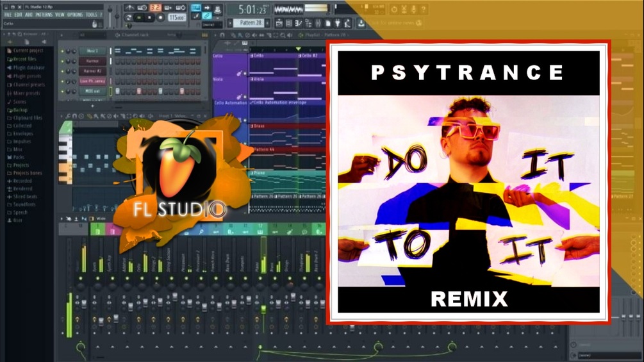The width and height of the screenshot is (644, 362).
Task: Select mixer insert track 1 green header
Action: click(97, 229)
